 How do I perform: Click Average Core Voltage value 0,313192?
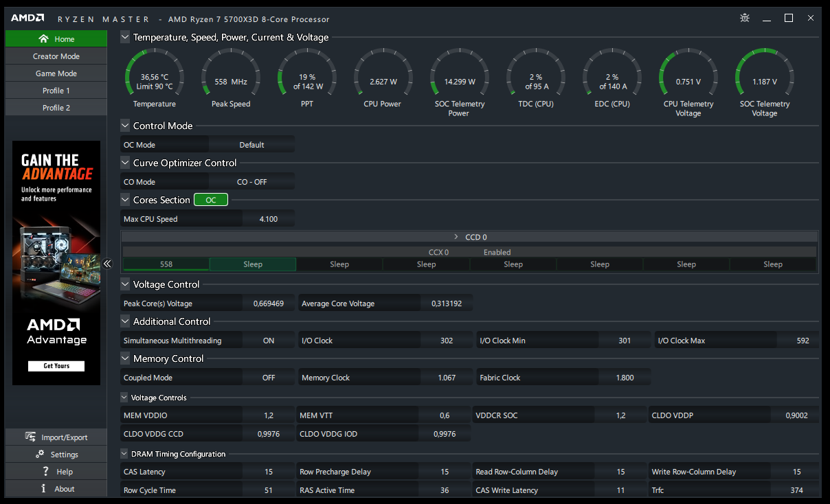coord(447,303)
